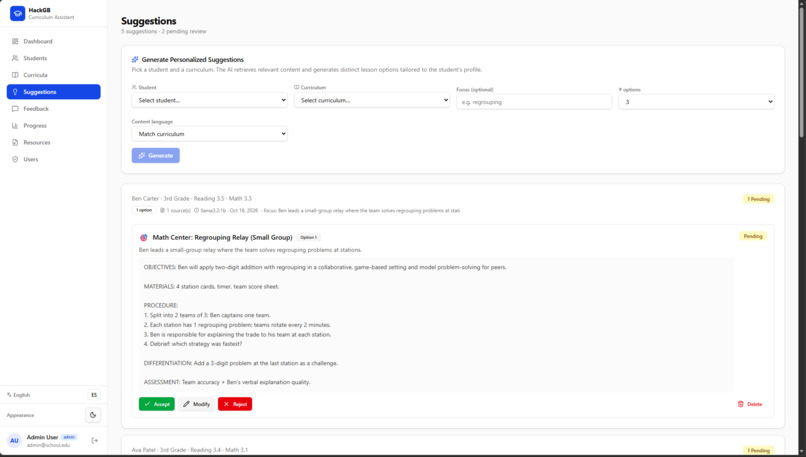This screenshot has width=806, height=457.
Task: Click the Generate button
Action: (156, 155)
